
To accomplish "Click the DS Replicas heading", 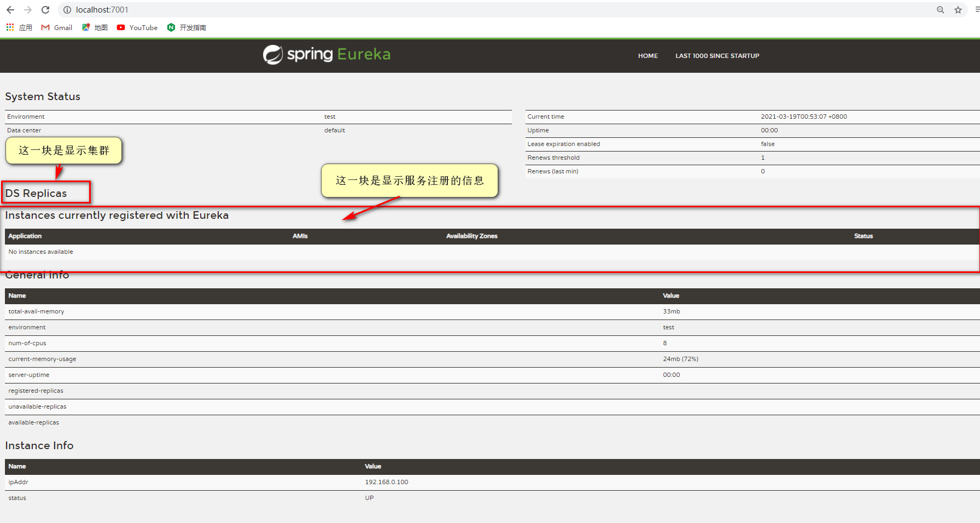I will pyautogui.click(x=36, y=193).
